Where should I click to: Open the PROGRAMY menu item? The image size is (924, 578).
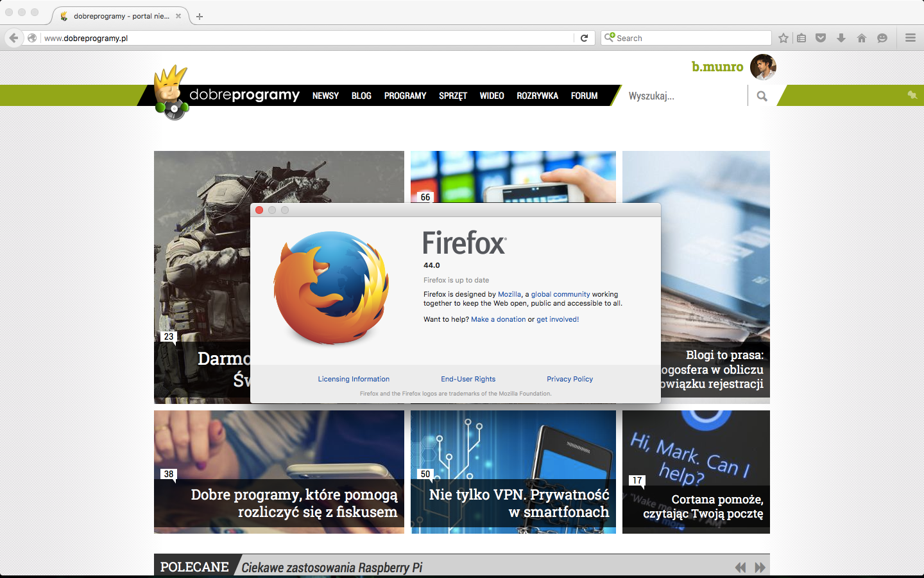(405, 96)
